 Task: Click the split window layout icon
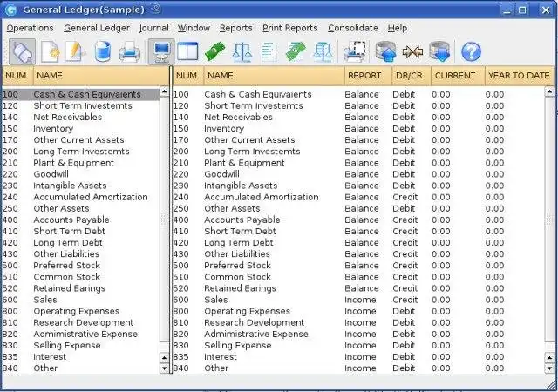pyautogui.click(x=187, y=52)
